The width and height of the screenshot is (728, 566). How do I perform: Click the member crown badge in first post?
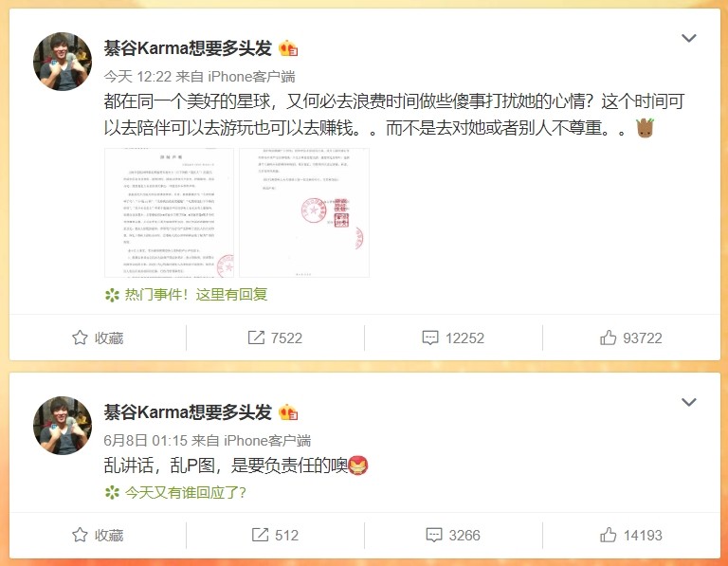(288, 48)
